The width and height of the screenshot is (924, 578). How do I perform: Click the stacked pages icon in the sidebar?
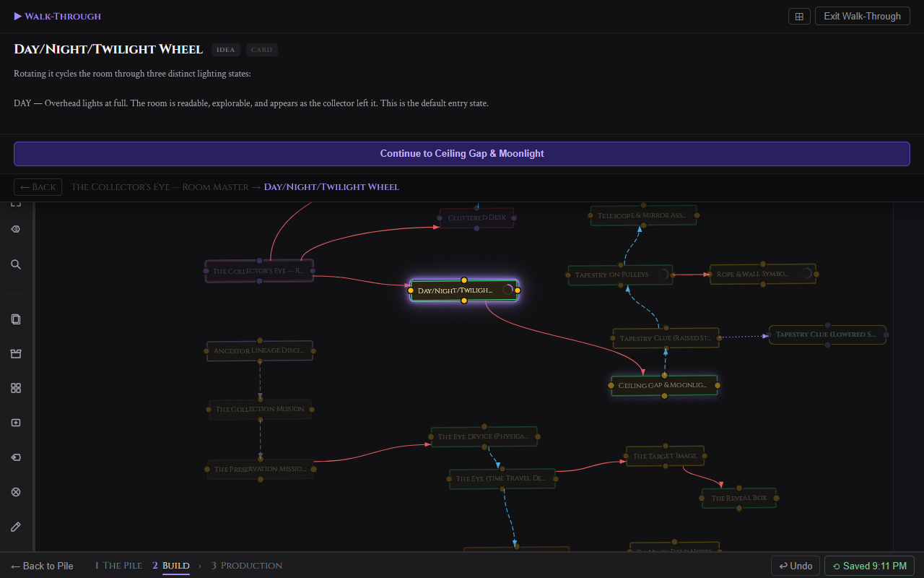click(x=16, y=319)
